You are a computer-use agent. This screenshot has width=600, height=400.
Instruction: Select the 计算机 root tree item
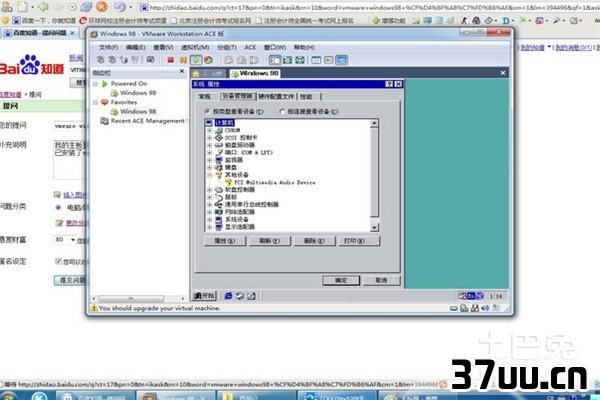[224, 123]
